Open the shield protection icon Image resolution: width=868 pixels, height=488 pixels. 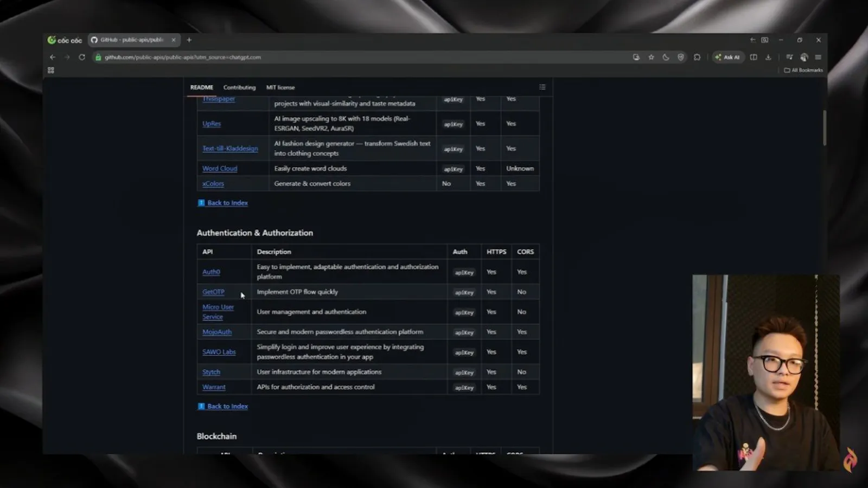click(681, 57)
